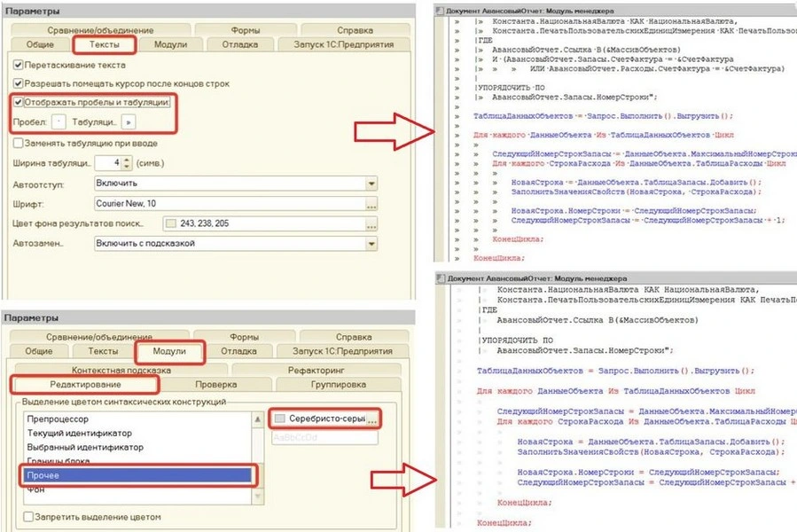Click the Пробел symbol picker button
Image resolution: width=797 pixels, height=532 pixels.
point(59,121)
